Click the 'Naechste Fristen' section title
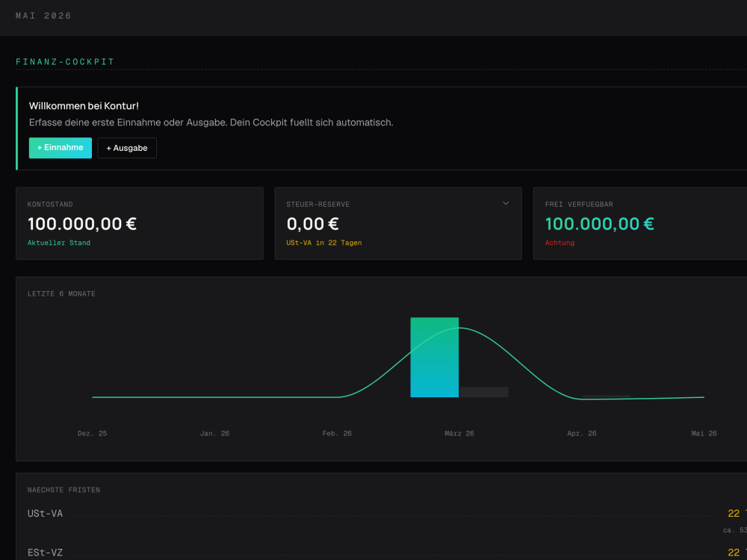The width and height of the screenshot is (747, 560). (x=63, y=490)
